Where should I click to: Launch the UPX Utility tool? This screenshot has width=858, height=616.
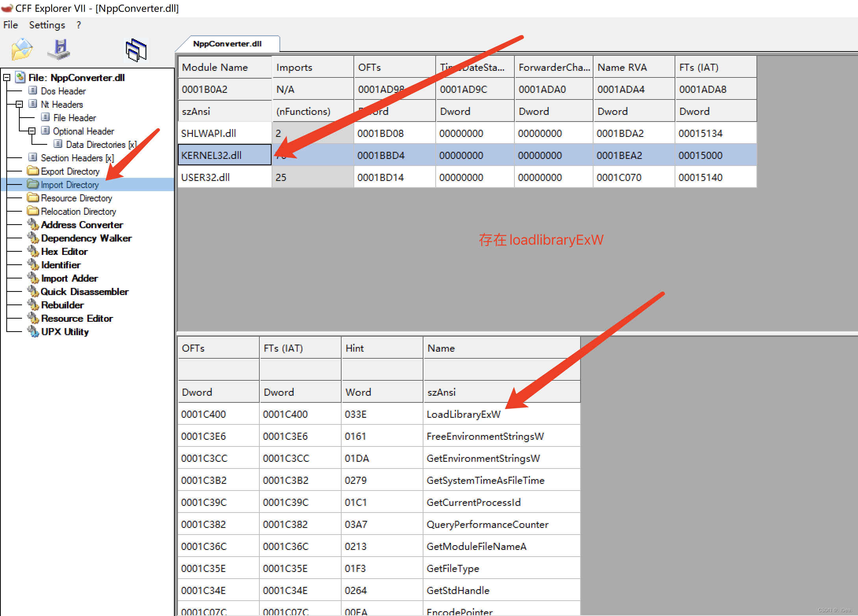(x=65, y=332)
